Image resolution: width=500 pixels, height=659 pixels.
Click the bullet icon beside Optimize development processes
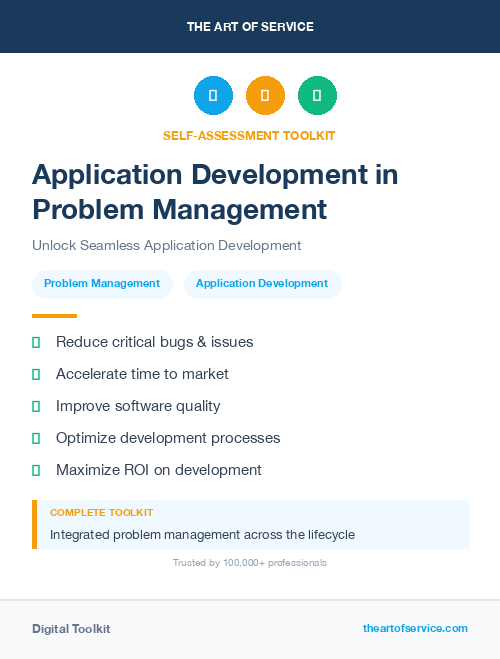coord(36,438)
